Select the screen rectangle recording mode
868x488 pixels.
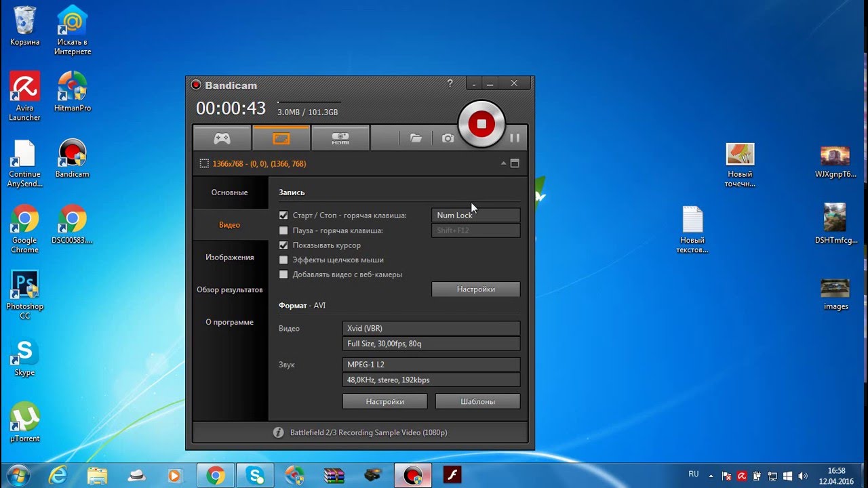pyautogui.click(x=281, y=138)
